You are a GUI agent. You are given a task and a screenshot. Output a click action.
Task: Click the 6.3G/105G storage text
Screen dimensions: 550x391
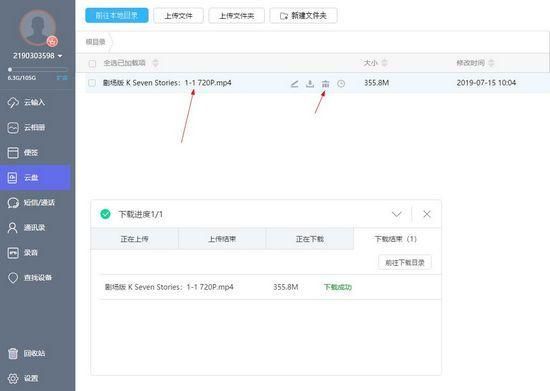(x=22, y=77)
